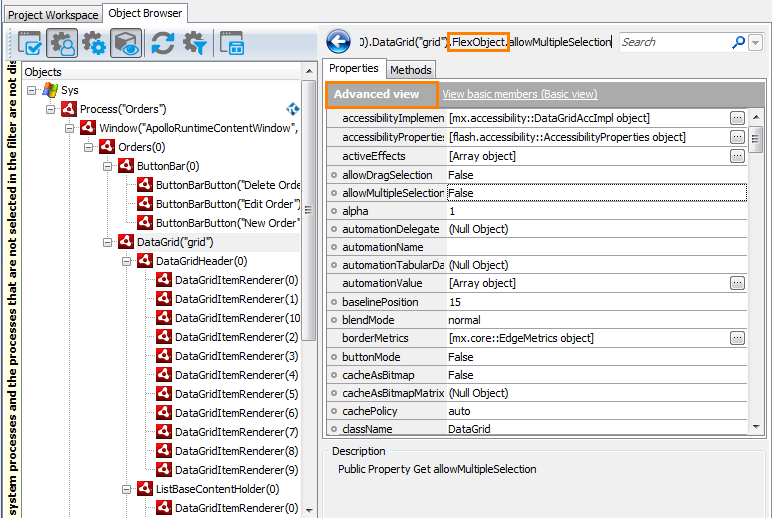The image size is (772, 518).
Task: Click View basic members (Basic view) link
Action: coord(519,94)
